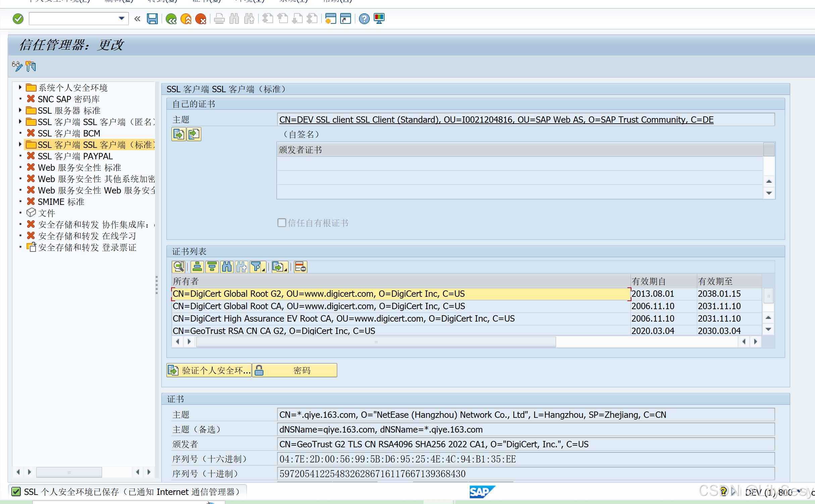815x504 pixels.
Task: Expand the 系统个人安全环境 tree node
Action: pos(20,88)
